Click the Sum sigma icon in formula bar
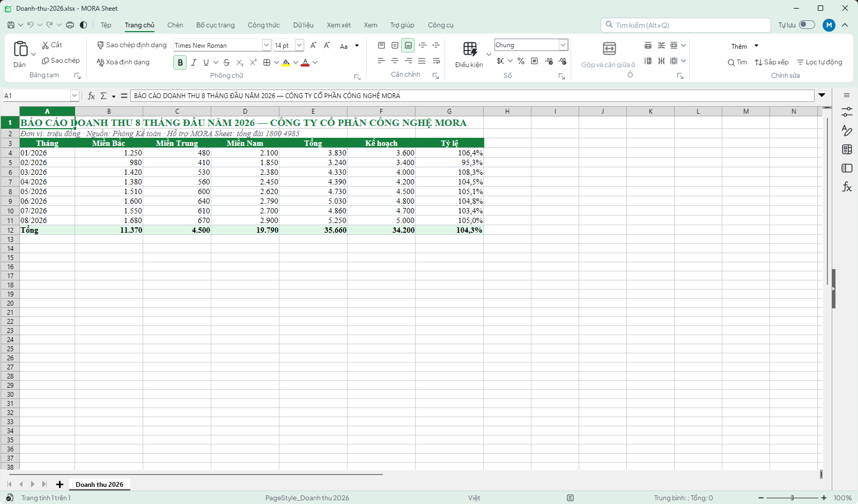 [103, 96]
